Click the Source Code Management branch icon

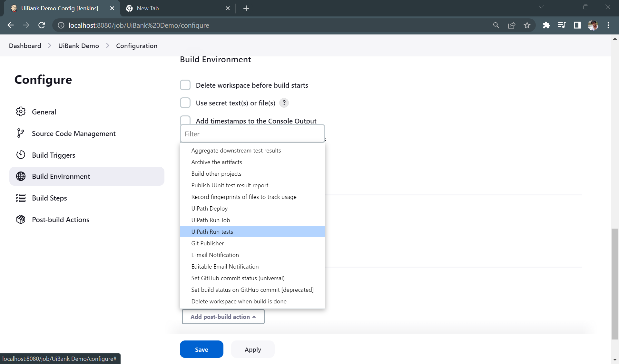point(21,133)
